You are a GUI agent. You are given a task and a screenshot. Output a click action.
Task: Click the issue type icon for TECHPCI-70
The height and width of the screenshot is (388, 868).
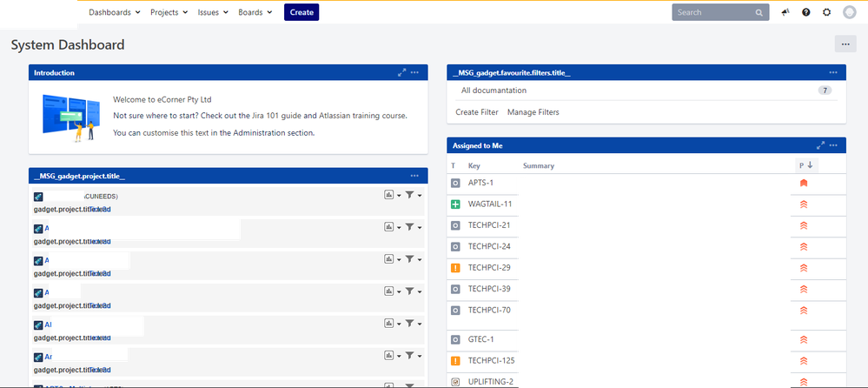point(455,311)
